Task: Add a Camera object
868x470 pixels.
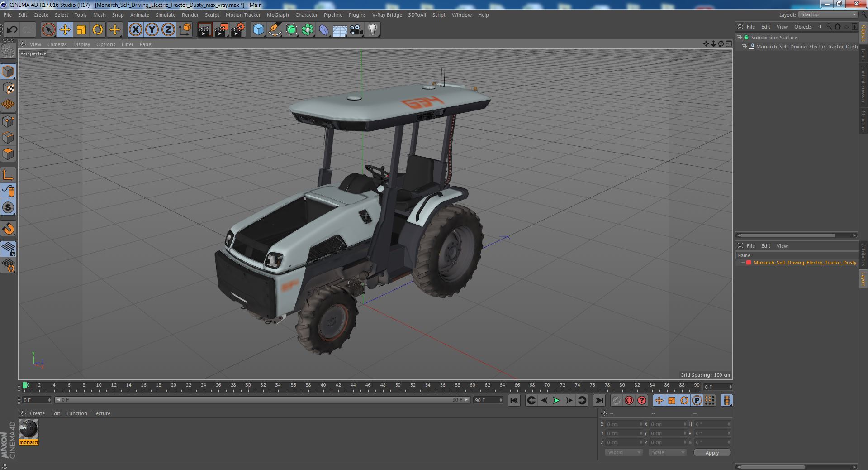Action: (356, 30)
